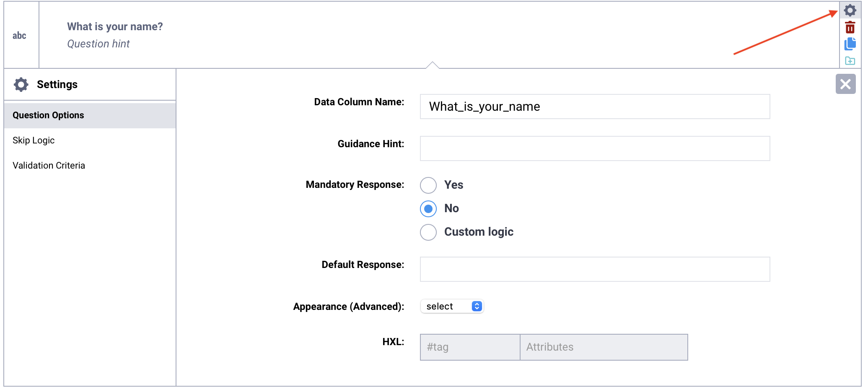Select Yes for Mandatory Response
Screen dimensions: 868x390
coord(428,185)
